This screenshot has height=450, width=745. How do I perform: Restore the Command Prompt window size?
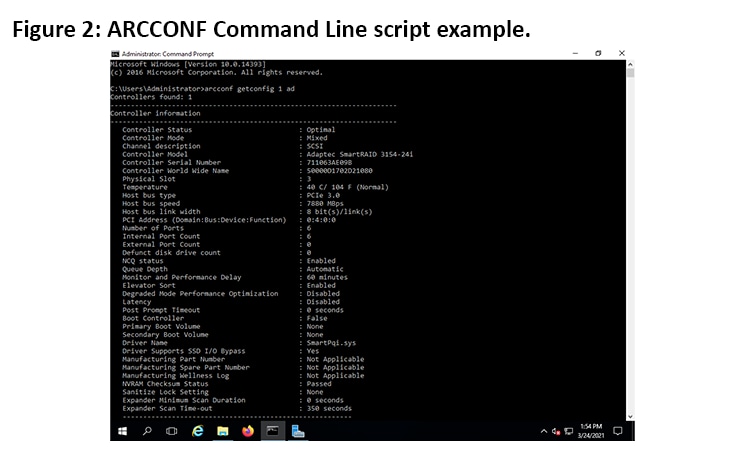tap(598, 53)
